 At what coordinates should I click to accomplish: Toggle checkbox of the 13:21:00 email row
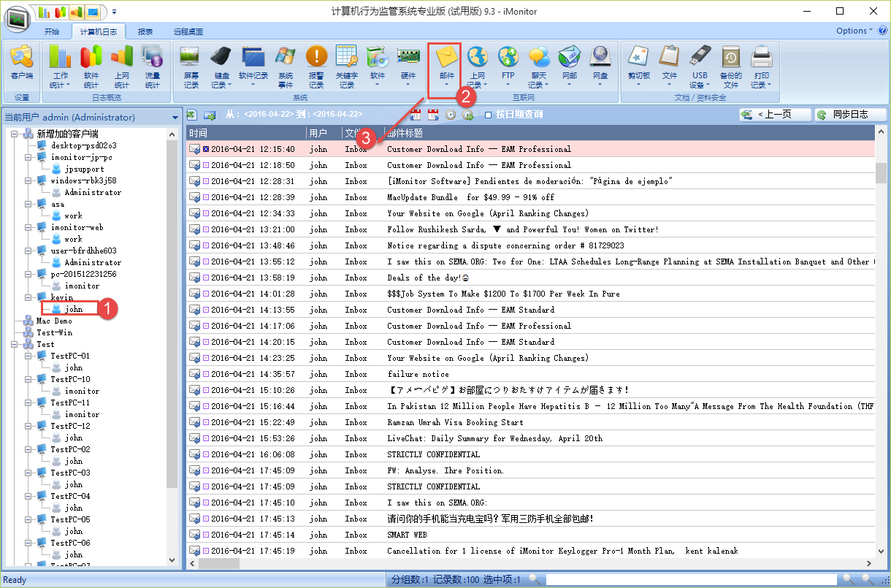(x=206, y=229)
